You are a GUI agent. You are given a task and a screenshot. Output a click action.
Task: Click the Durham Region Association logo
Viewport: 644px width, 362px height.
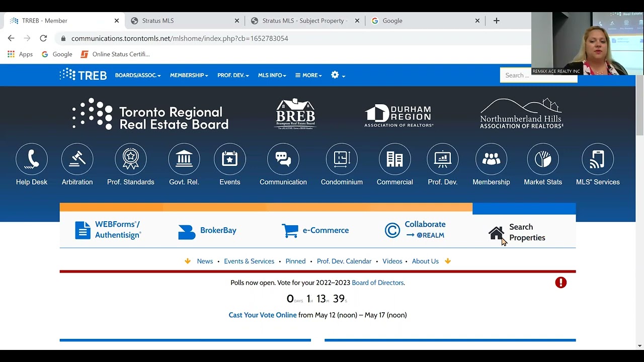[399, 116]
